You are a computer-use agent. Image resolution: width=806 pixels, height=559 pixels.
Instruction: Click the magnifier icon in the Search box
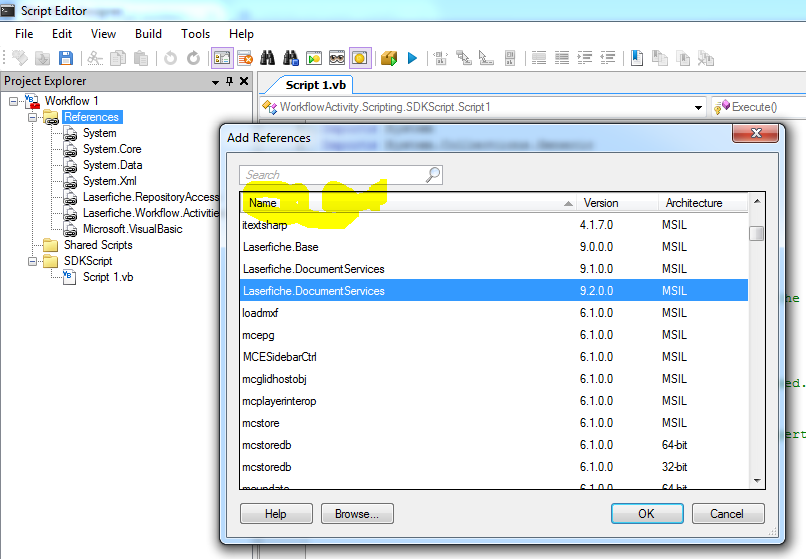pos(433,175)
